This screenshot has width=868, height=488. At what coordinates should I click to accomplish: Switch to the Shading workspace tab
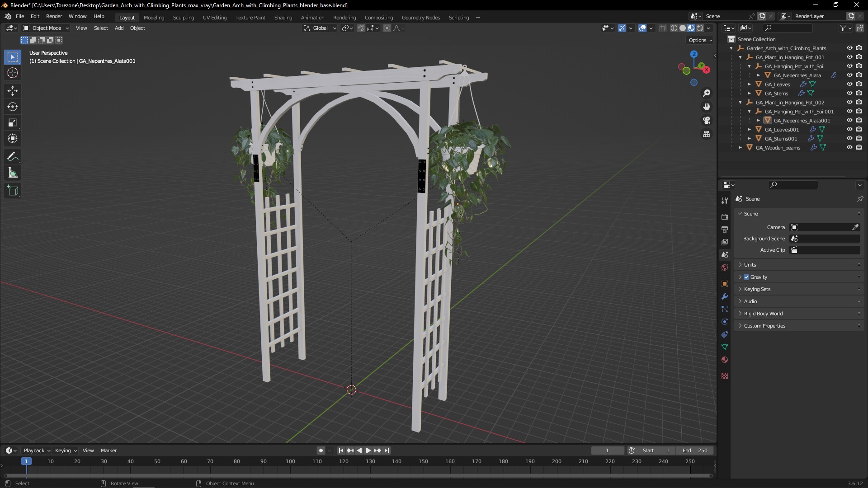tap(283, 18)
